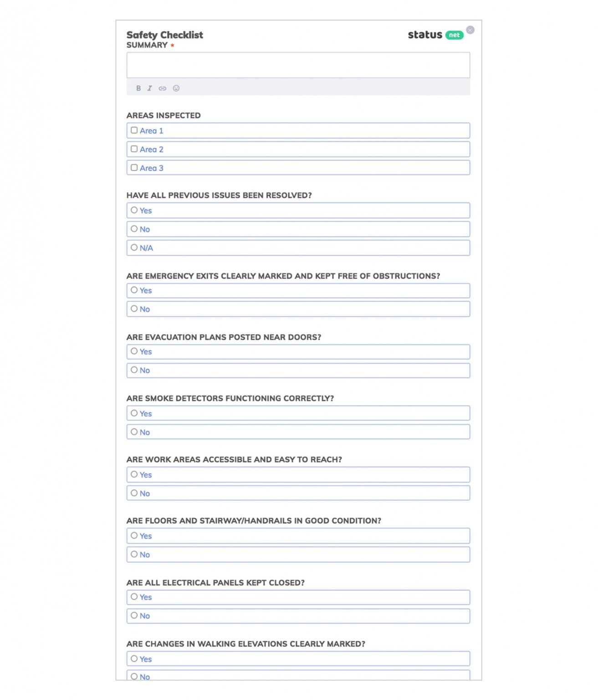Select Yes for floors and handrails condition
The height and width of the screenshot is (700, 598).
(x=134, y=535)
